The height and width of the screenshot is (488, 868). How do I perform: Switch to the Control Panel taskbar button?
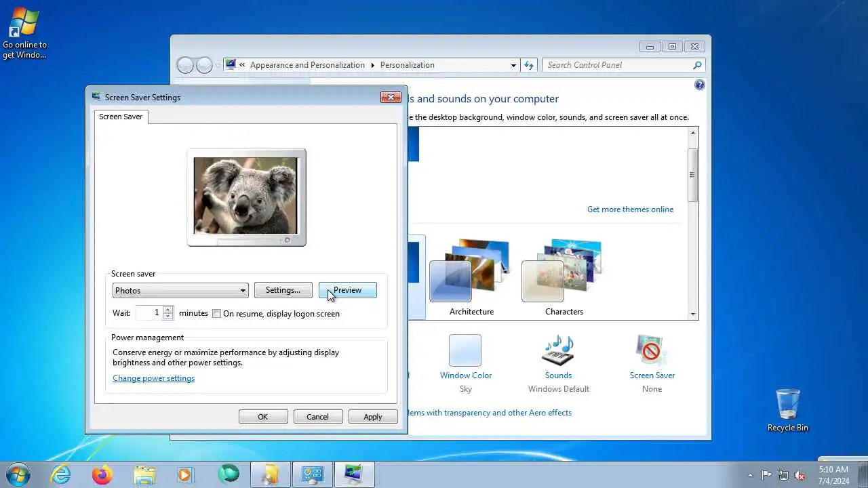(x=312, y=474)
